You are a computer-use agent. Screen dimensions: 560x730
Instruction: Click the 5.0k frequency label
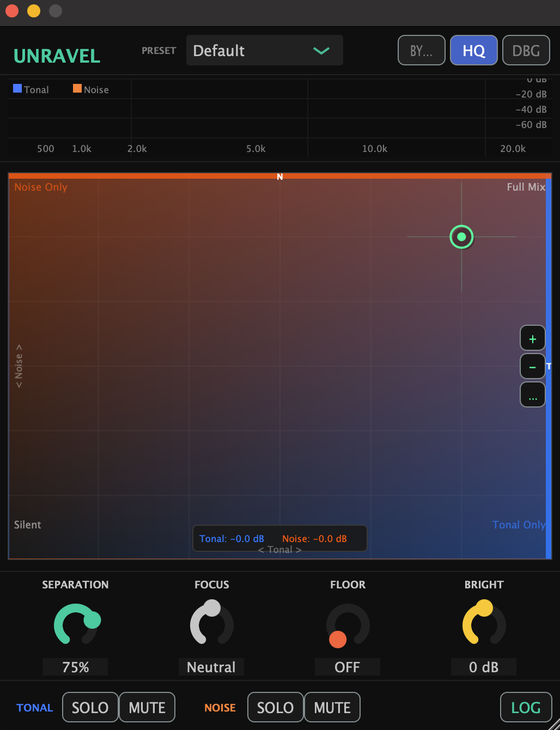[255, 148]
